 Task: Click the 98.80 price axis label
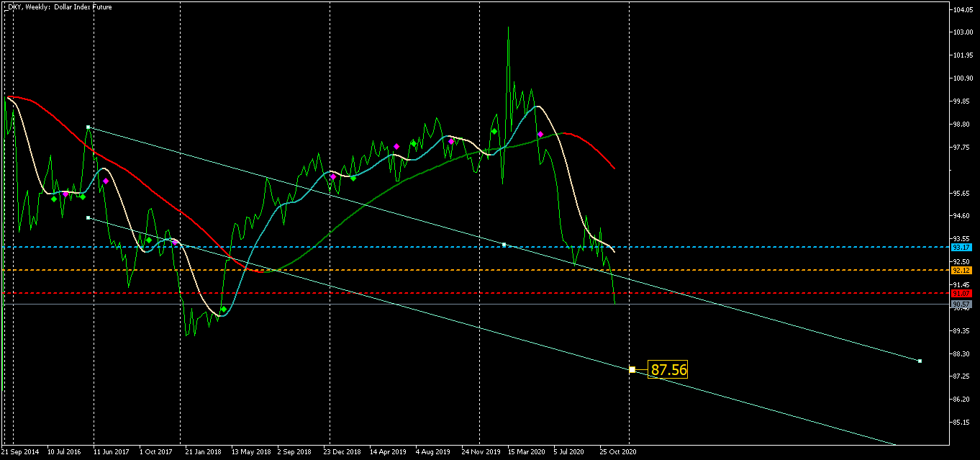(x=963, y=125)
